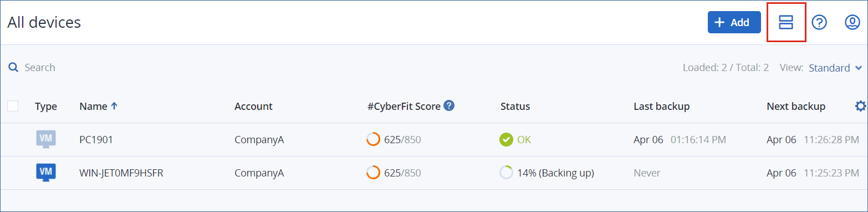Open device WIN-JET0MF9HSFR
This screenshot has width=868, height=212.
point(121,173)
